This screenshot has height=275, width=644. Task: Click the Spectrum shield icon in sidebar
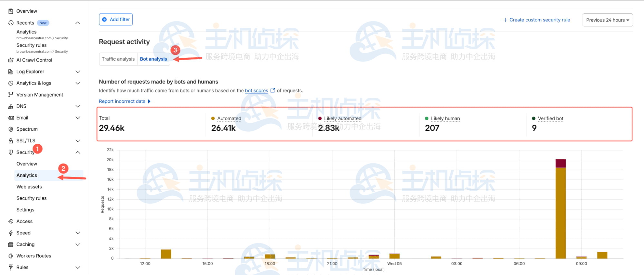coord(11,129)
